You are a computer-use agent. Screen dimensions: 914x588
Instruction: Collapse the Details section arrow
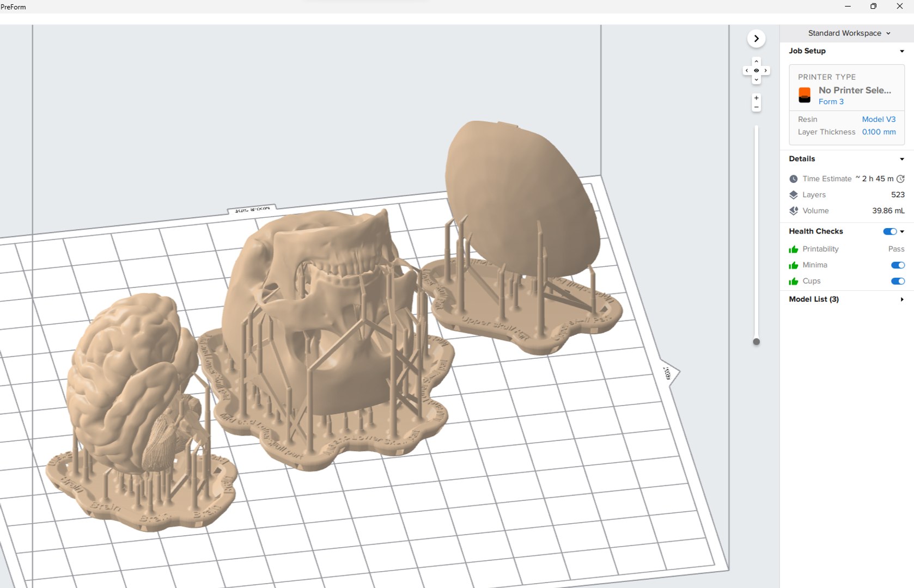tap(902, 159)
